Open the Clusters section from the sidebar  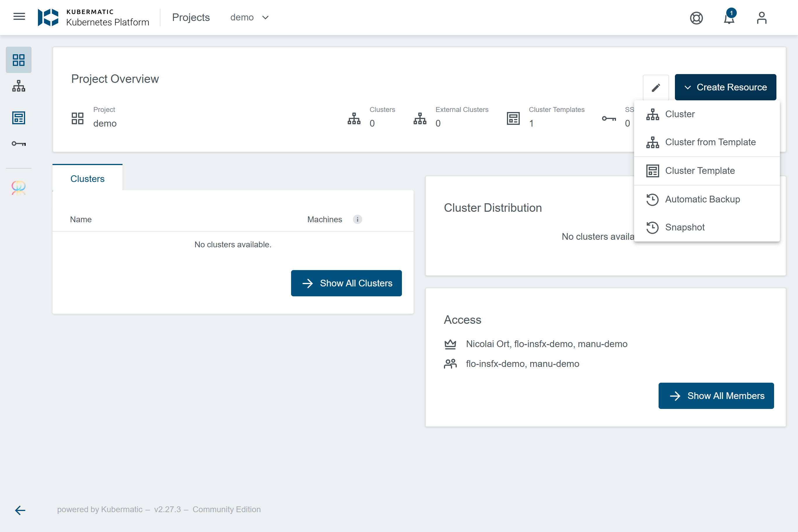pos(19,85)
